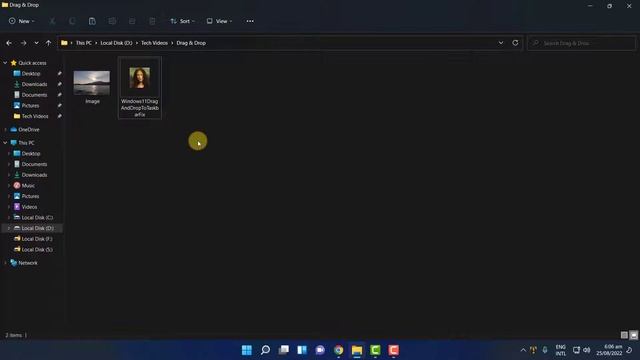Go back with the back arrow
This screenshot has width=640, height=360.
point(9,43)
